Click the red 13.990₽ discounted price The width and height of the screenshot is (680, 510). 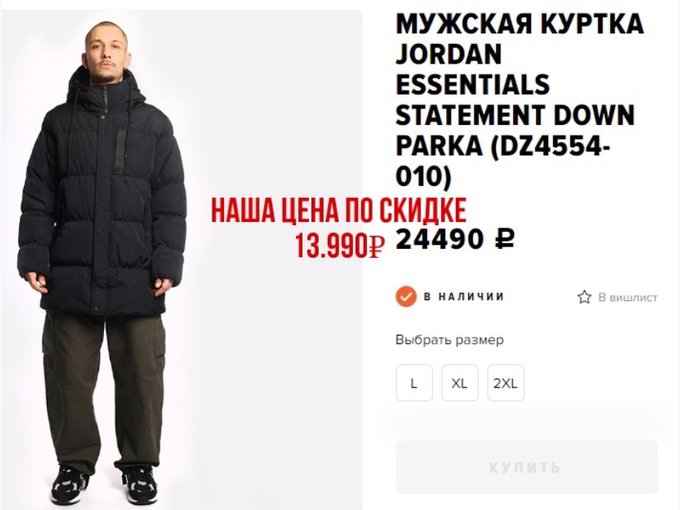click(x=340, y=245)
